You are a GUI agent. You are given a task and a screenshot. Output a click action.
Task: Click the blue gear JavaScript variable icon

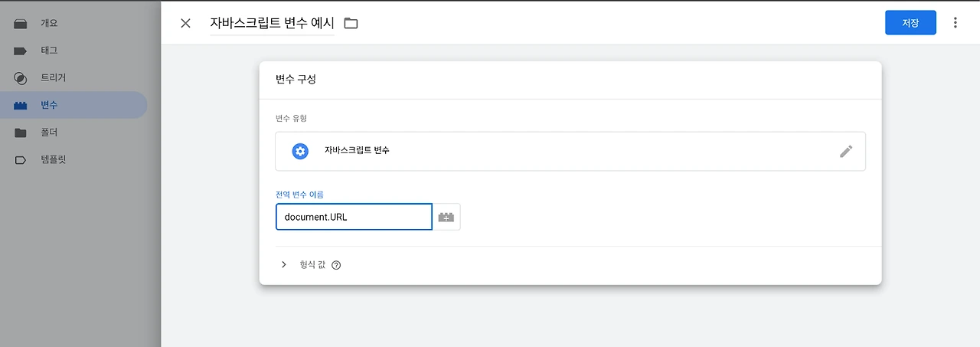tap(300, 151)
